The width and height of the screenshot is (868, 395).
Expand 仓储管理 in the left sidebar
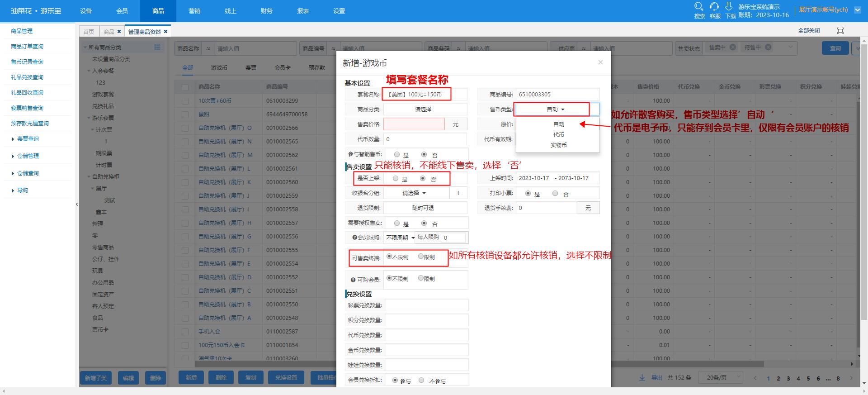coord(27,156)
